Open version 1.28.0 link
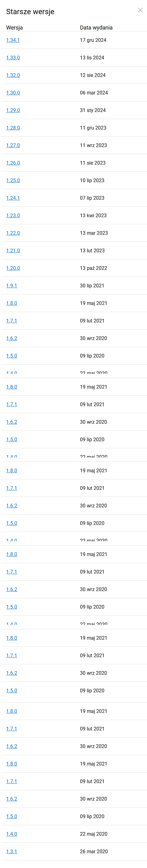The height and width of the screenshot is (868, 147). click(13, 128)
